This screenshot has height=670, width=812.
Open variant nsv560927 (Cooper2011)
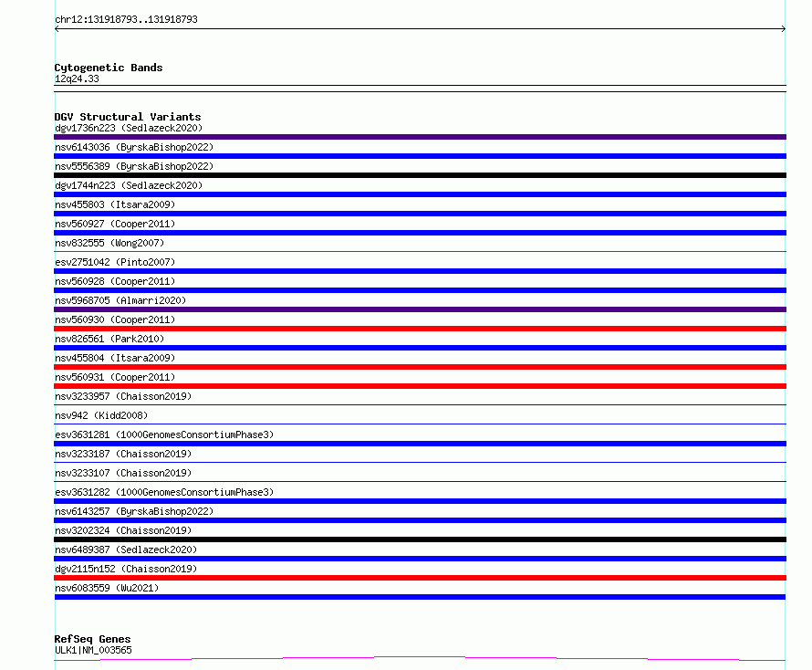coord(115,224)
